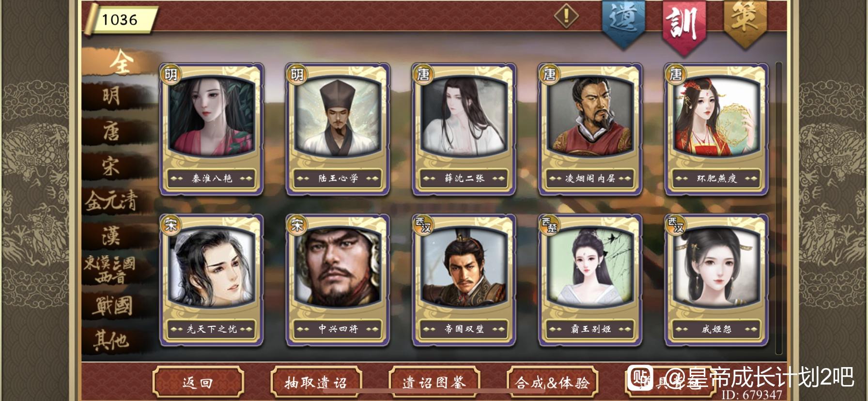Select the 霸王别姬 card
868x401 pixels.
tap(590, 280)
